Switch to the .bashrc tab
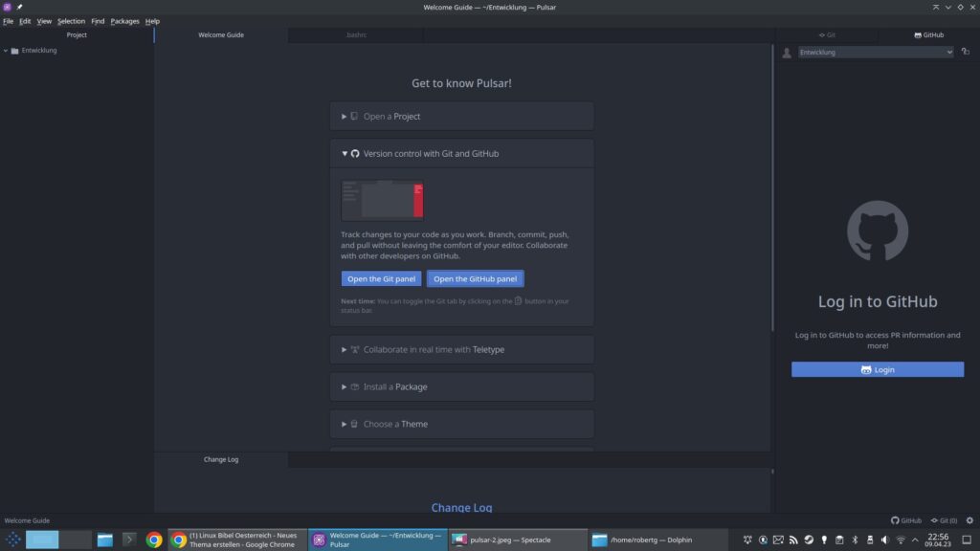The image size is (980, 551). (x=356, y=35)
